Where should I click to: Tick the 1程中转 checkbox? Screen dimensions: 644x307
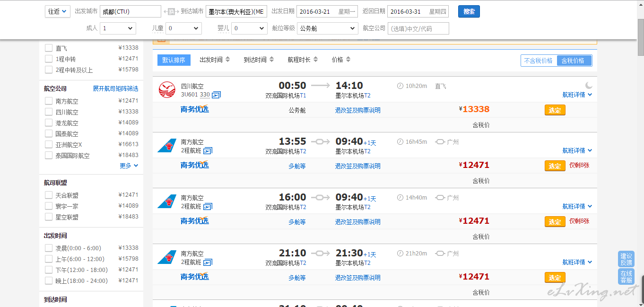click(x=49, y=59)
